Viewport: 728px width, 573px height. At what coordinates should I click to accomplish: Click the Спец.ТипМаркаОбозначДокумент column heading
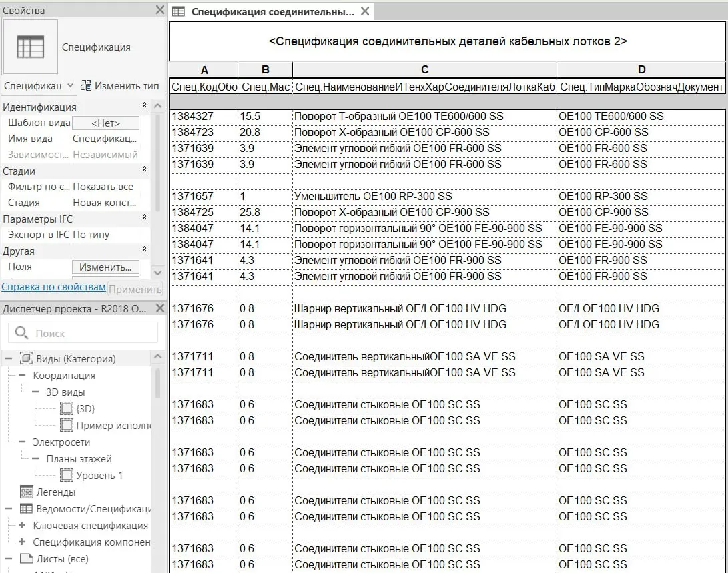click(x=641, y=86)
